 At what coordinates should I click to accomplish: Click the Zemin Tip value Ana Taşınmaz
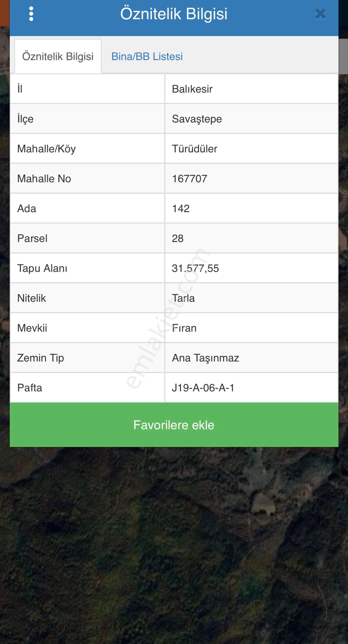click(205, 358)
